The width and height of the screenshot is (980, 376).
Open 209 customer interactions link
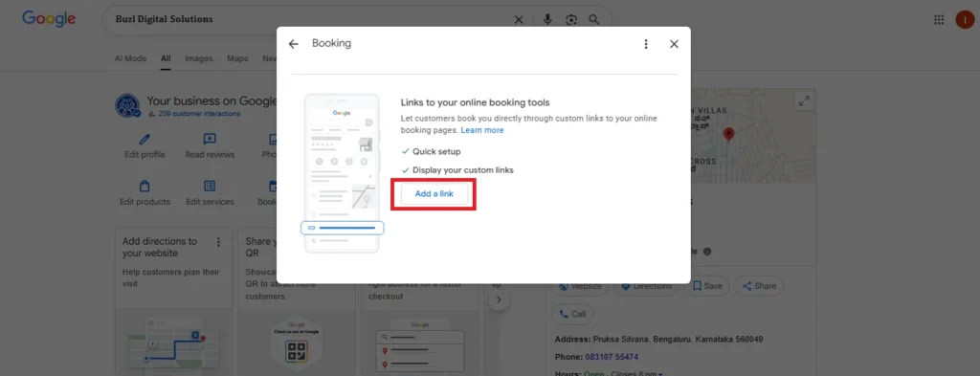199,114
